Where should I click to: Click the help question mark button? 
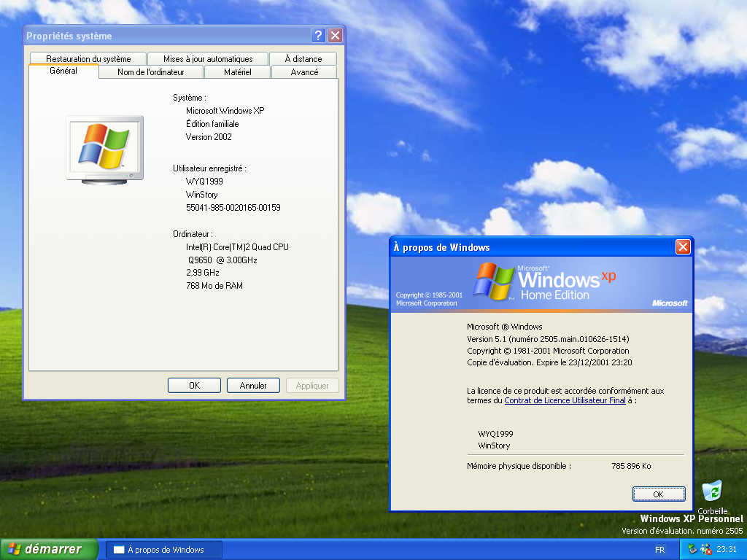tap(318, 35)
